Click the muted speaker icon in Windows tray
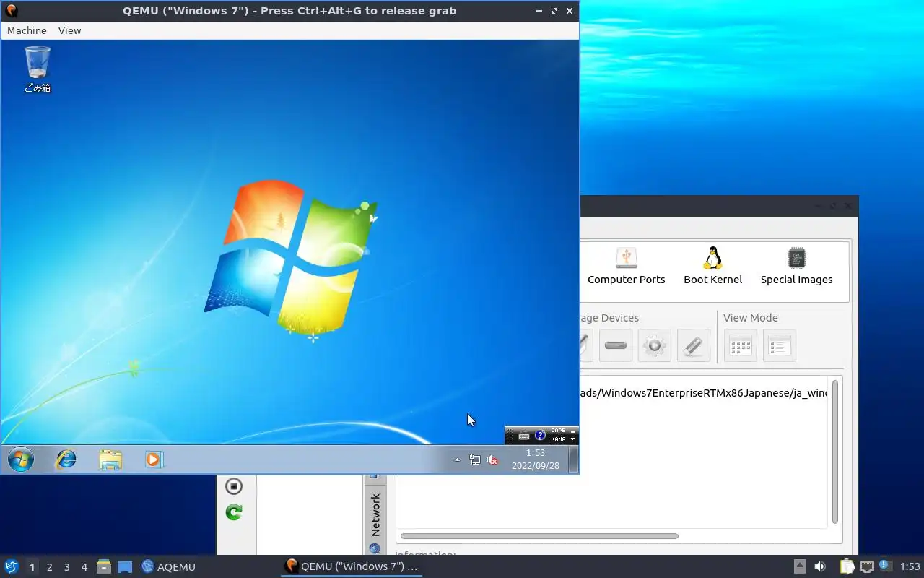 (x=492, y=460)
